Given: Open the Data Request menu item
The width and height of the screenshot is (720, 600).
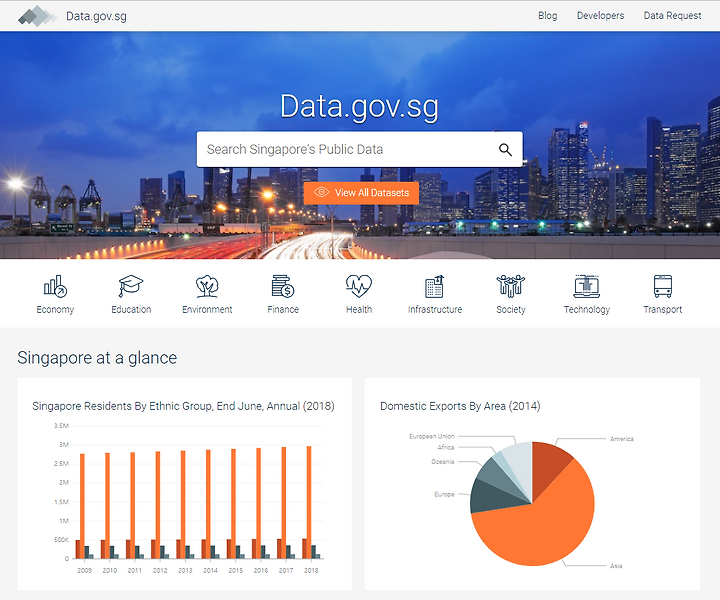Looking at the screenshot, I should click(x=672, y=16).
